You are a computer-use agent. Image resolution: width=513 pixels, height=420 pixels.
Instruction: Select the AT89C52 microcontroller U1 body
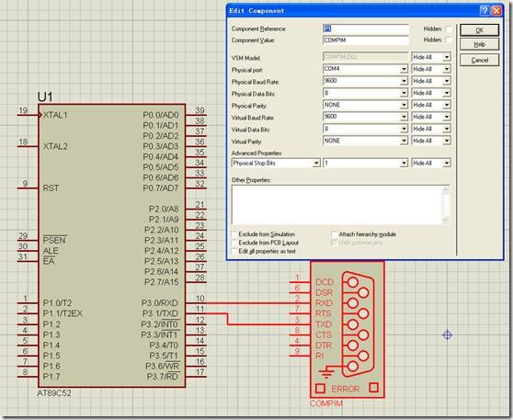tap(111, 245)
